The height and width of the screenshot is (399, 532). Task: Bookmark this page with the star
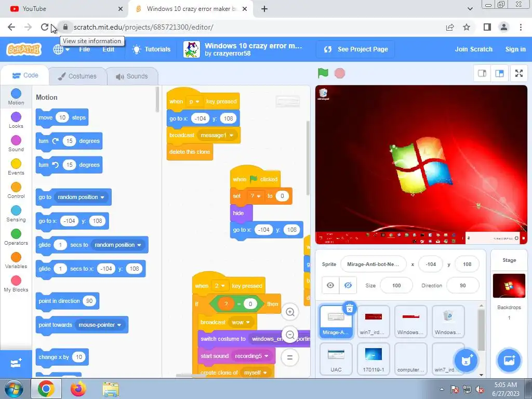[x=467, y=27]
